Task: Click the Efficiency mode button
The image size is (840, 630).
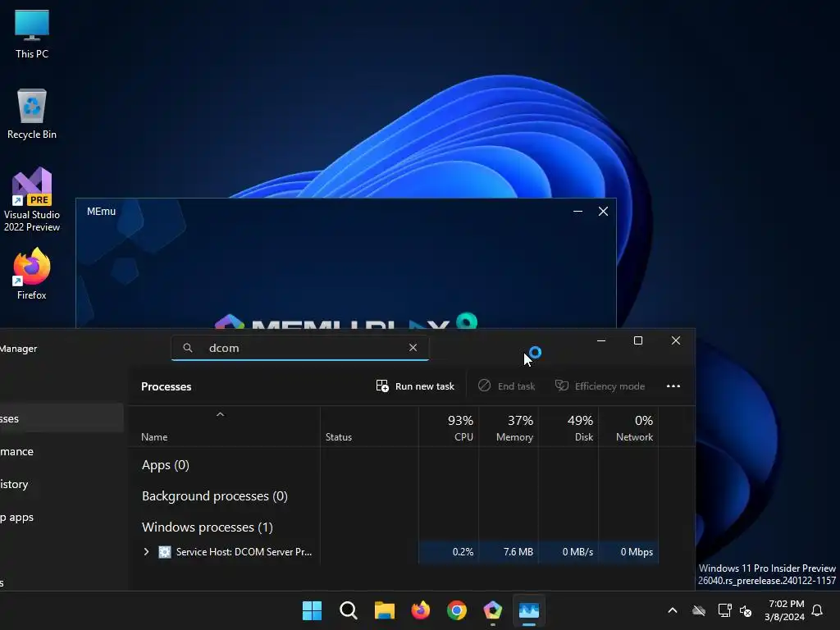Action: tap(600, 386)
